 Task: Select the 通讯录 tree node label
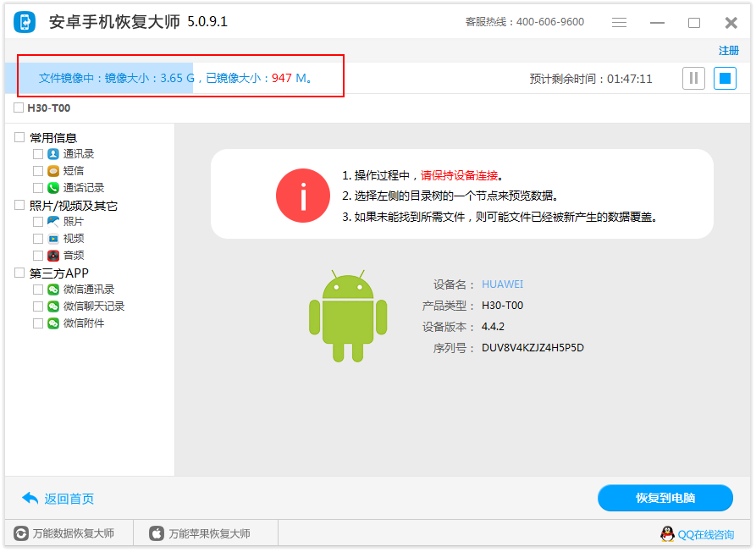pos(79,154)
